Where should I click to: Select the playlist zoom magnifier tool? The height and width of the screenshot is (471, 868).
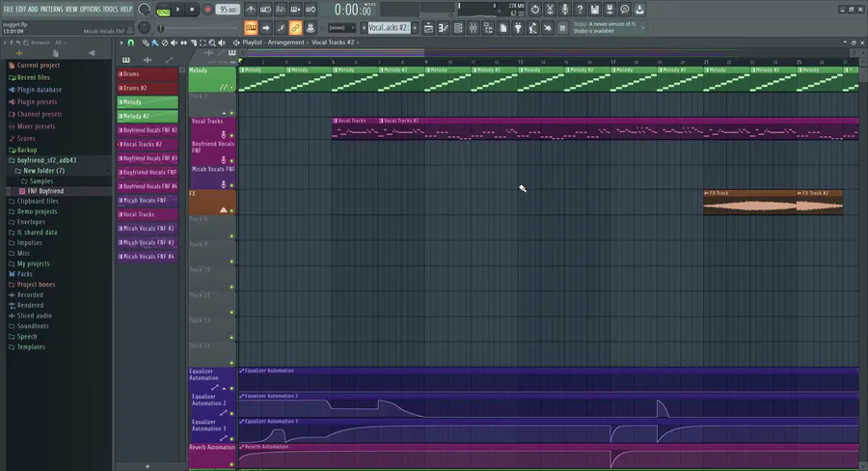tap(212, 42)
